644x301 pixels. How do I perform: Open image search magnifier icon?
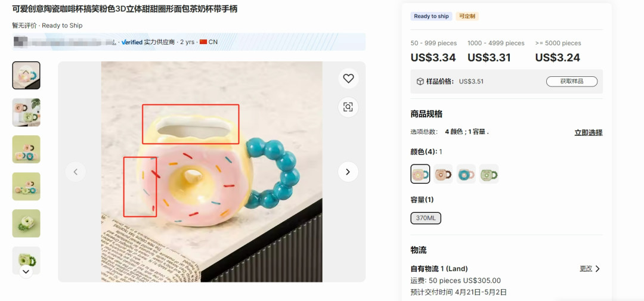click(x=348, y=107)
